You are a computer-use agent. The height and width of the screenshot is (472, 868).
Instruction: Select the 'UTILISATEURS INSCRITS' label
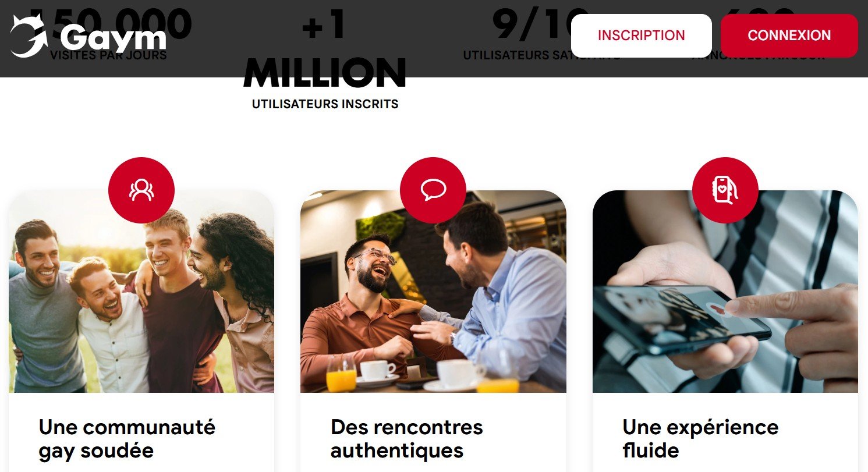click(325, 105)
